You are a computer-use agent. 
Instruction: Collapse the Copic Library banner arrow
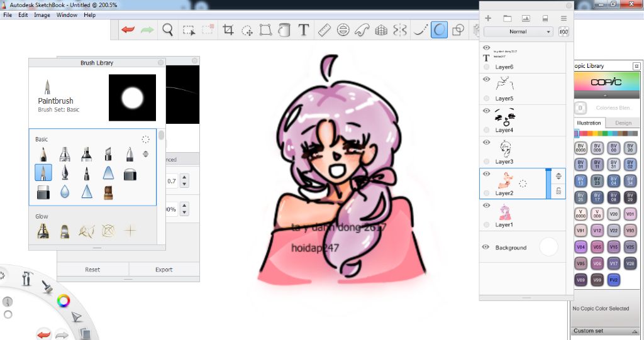click(x=606, y=96)
